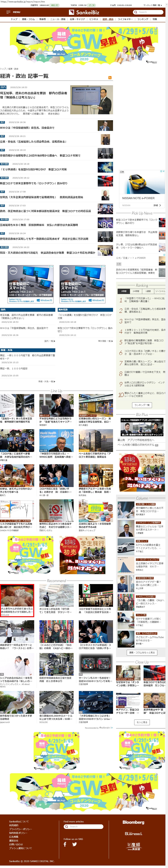Click the footer Find more articles search box
168x868 pixels.
83,826
